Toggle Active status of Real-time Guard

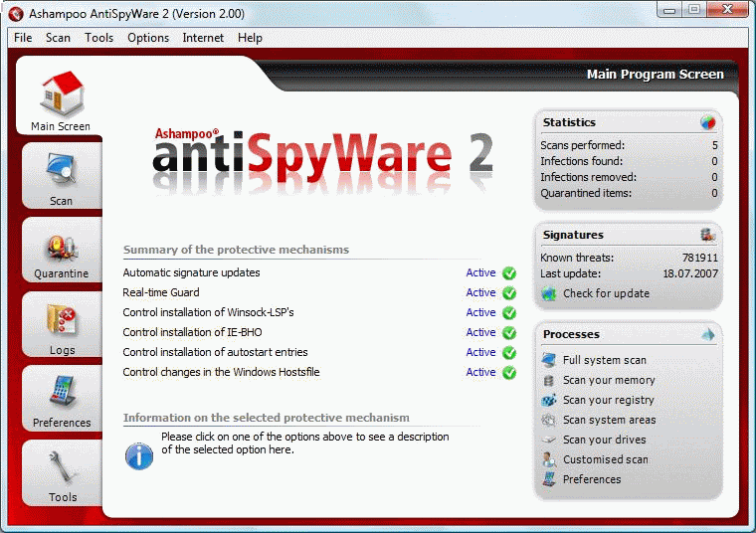(480, 292)
